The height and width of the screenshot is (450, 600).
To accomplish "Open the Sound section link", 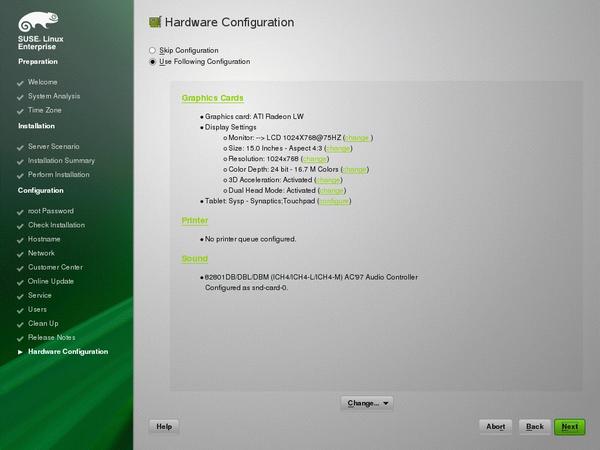I will point(194,259).
